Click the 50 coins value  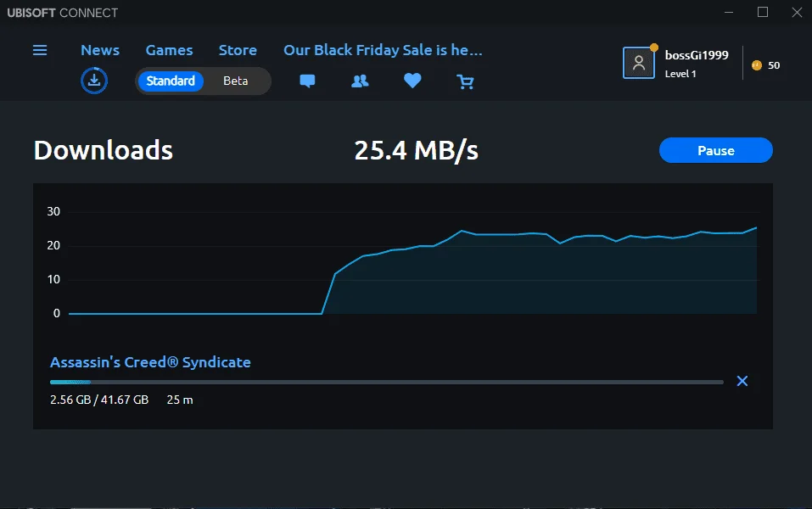[774, 65]
